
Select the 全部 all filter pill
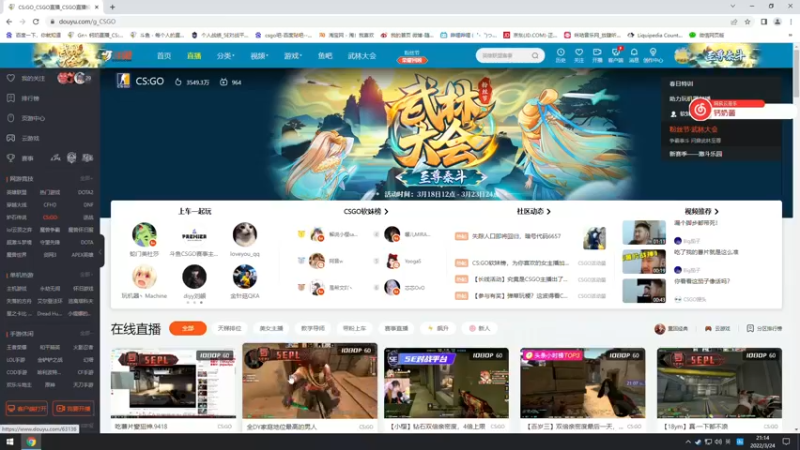click(x=188, y=328)
